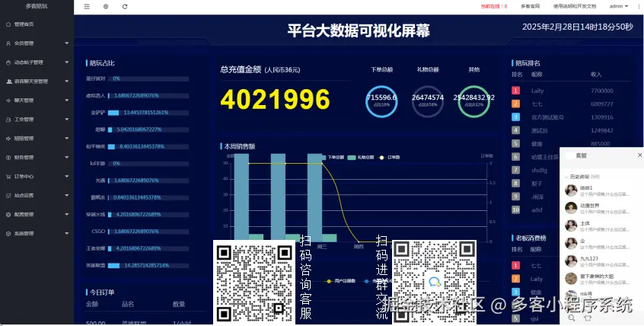Click the icon beside 聊天管理
The width and height of the screenshot is (644, 326).
tap(8, 101)
